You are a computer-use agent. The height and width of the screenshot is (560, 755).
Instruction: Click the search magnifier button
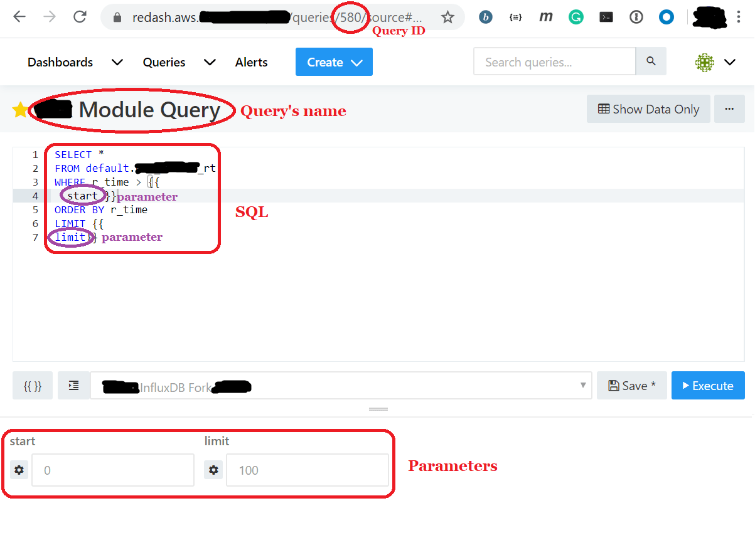(x=651, y=61)
